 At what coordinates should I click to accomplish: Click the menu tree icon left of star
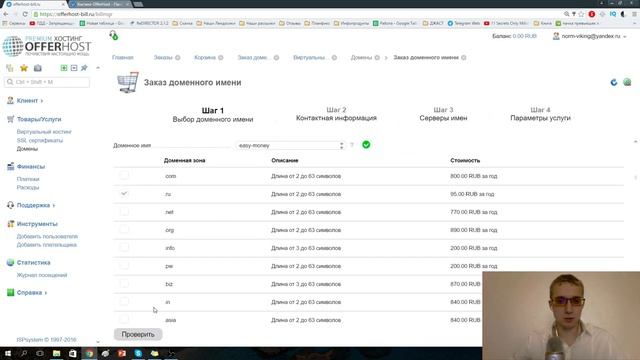tap(10, 68)
